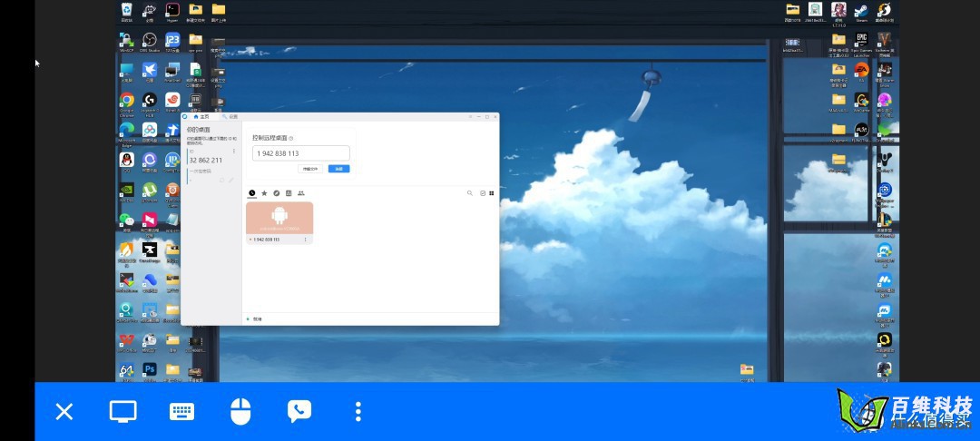
Task: Select the Home tab in RustDesk
Action: 201,117
